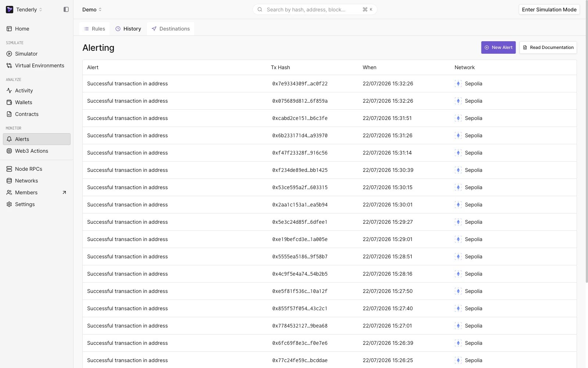The width and height of the screenshot is (588, 368).
Task: Click Sepolia in the 0x7784532127 row
Action: (473, 326)
